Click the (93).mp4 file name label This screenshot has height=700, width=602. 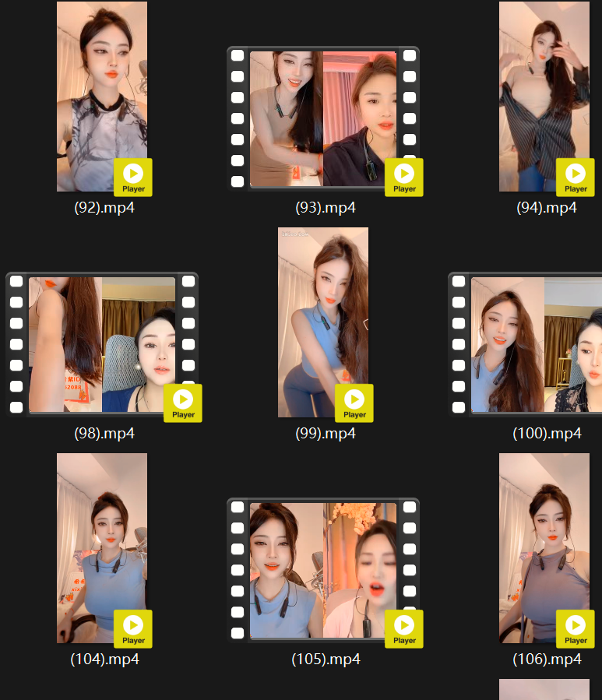coord(326,208)
